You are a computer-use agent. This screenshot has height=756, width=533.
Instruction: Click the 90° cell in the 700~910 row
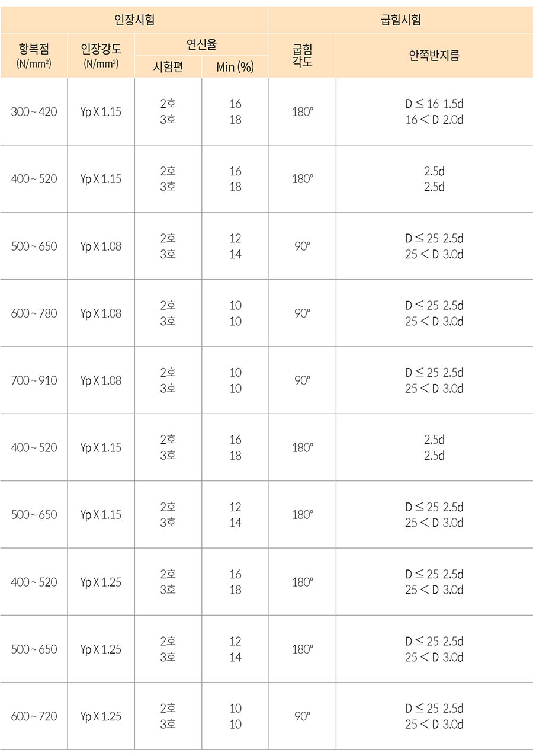click(x=303, y=380)
